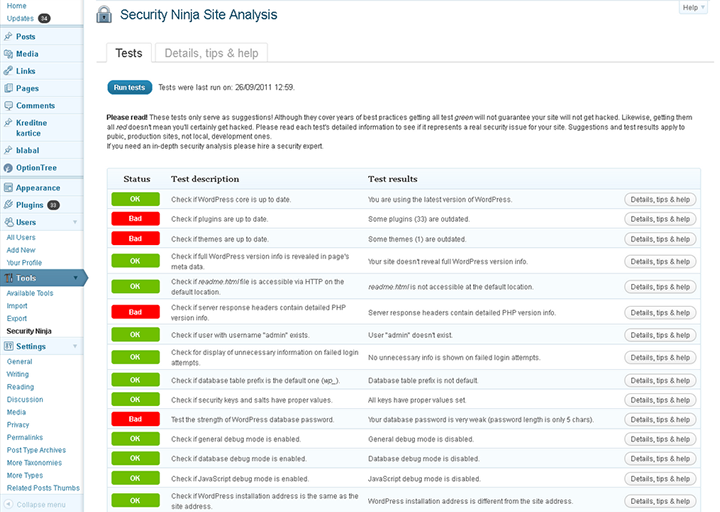Open details for outdated plugins test

[660, 219]
